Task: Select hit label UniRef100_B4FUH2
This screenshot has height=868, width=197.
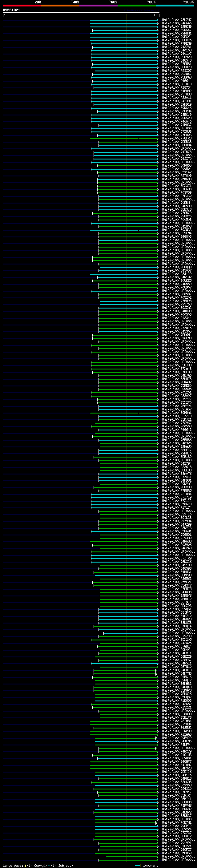Action: pyautogui.click(x=177, y=91)
